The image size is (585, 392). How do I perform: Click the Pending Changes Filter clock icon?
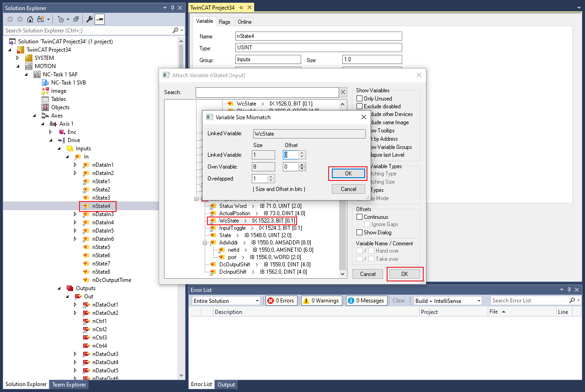tap(61, 19)
